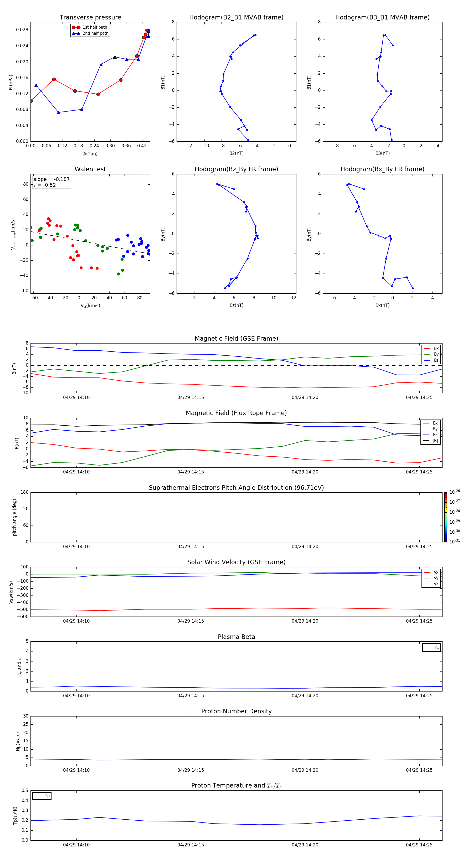473x868 pixels.
Task: Click the pitch angle colorbar
Action: point(445,517)
